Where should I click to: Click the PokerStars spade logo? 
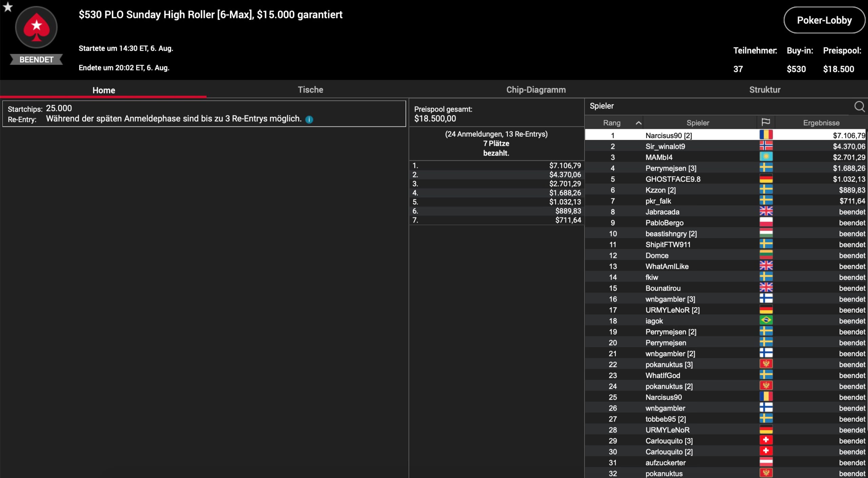(36, 27)
